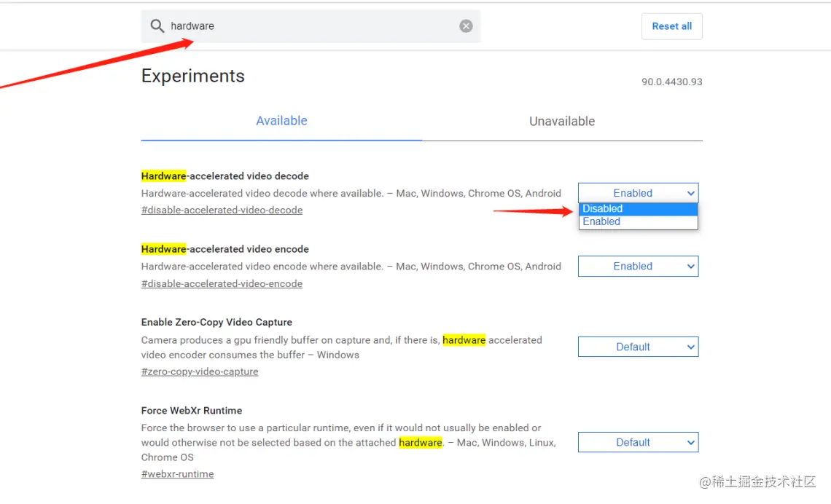Click the Force WebXr Runtime heading
831x504 pixels.
(x=192, y=411)
